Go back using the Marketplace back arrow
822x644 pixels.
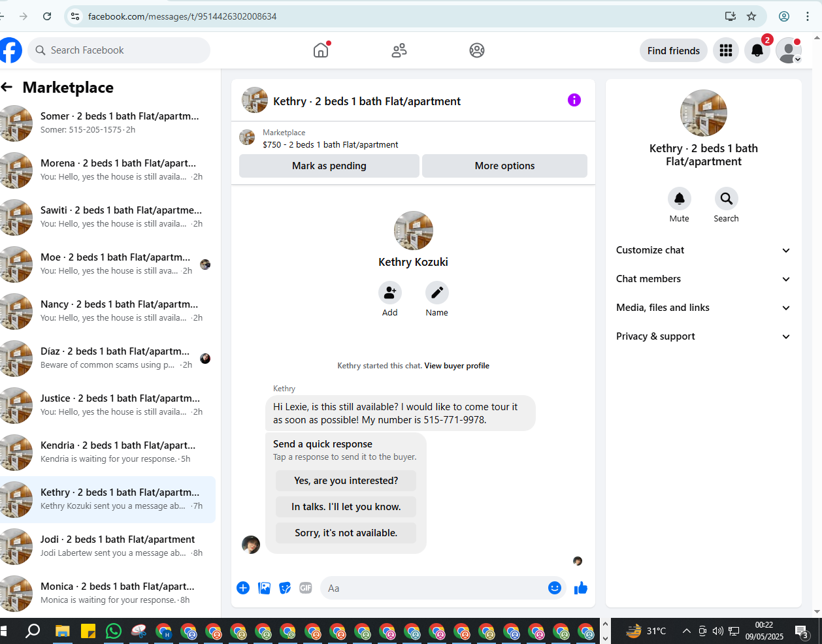pyautogui.click(x=7, y=87)
